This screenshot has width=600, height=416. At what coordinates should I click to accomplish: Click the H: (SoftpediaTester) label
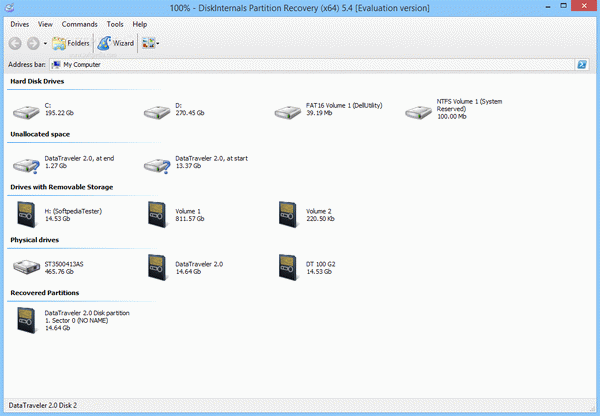click(x=73, y=211)
